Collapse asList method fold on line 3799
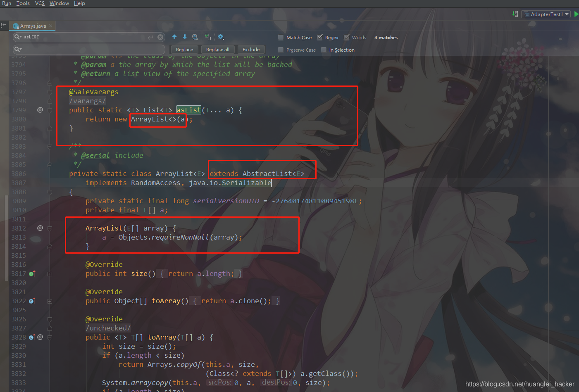Screen dimensions: 579x392 [50, 110]
